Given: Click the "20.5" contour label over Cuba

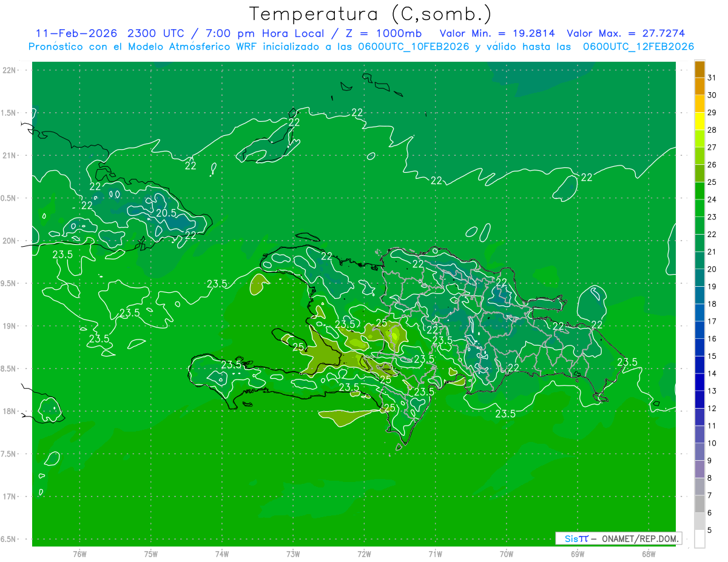Looking at the screenshot, I should tap(166, 213).
